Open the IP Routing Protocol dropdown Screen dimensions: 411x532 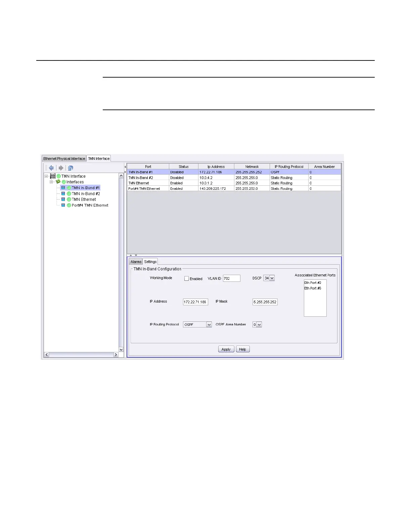(x=209, y=324)
